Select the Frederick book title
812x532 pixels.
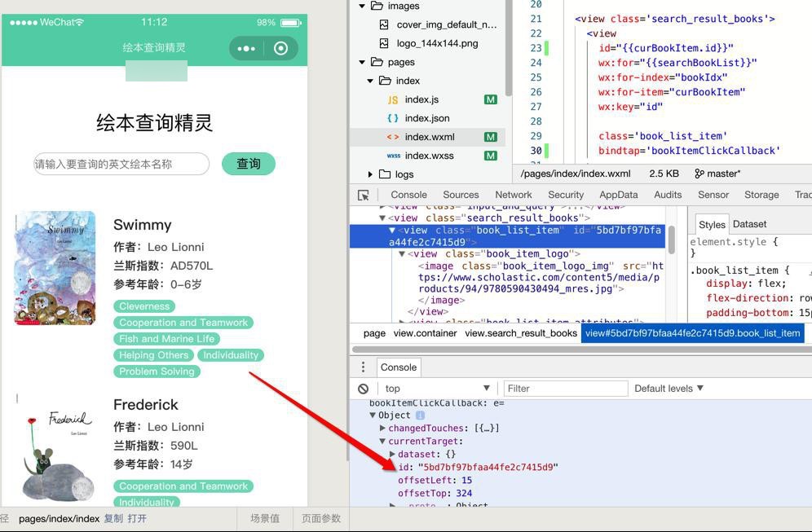[145, 405]
